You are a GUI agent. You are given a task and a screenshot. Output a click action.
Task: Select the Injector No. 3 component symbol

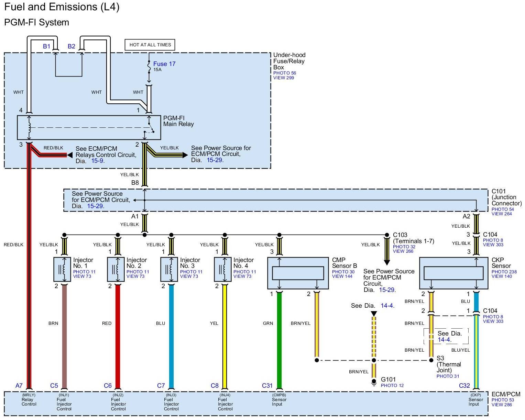click(x=169, y=269)
